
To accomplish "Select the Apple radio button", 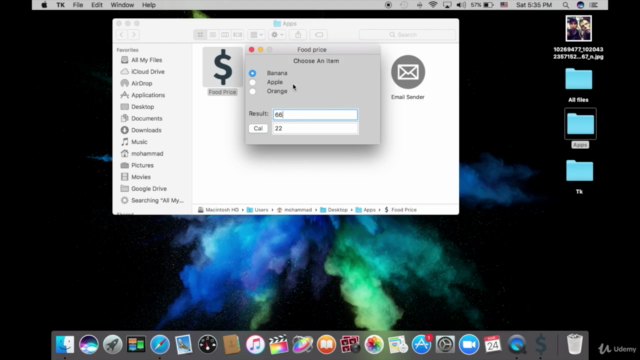I will click(253, 82).
